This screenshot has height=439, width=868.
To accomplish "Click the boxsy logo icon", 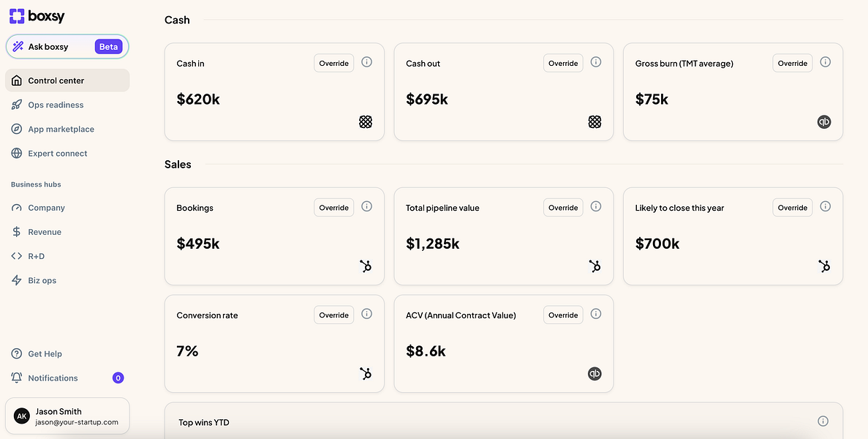I will click(17, 16).
